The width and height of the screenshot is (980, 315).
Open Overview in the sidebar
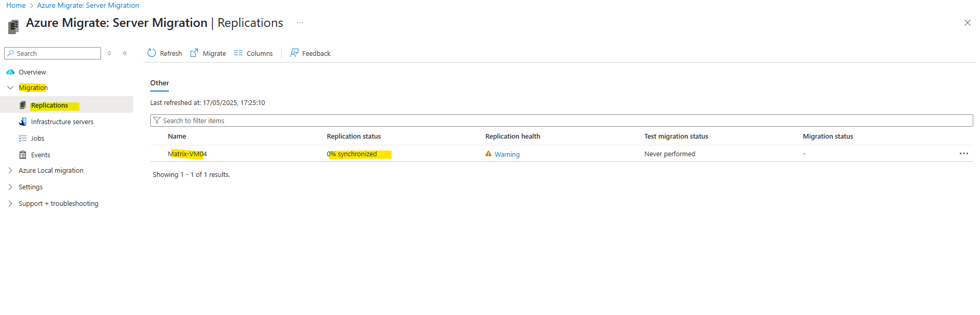(x=32, y=72)
